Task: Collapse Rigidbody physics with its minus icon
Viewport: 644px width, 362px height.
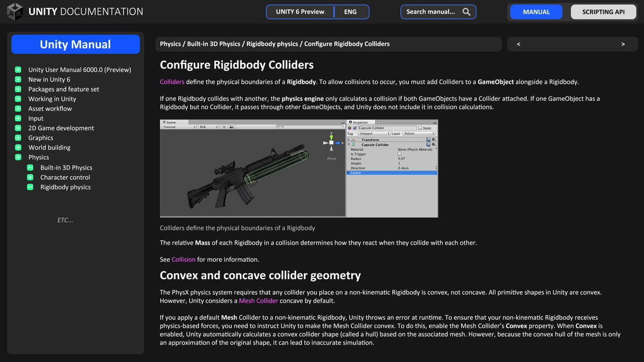Action: [30, 187]
